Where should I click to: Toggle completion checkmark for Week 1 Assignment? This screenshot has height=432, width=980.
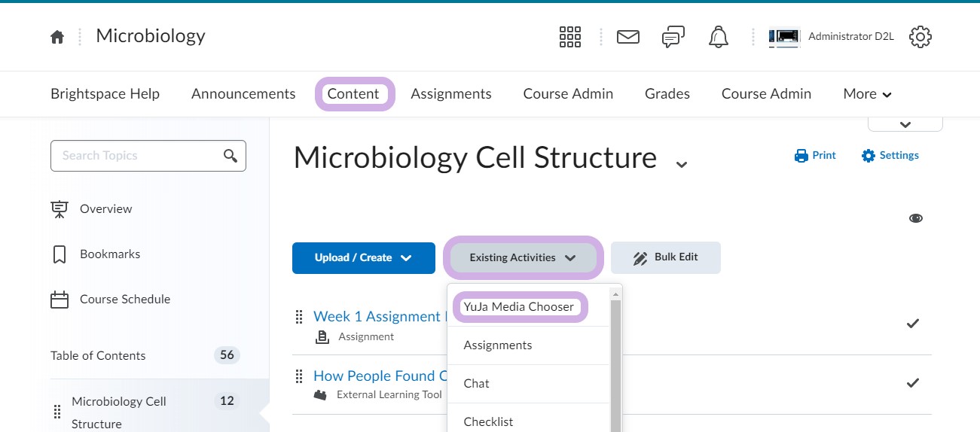click(912, 324)
